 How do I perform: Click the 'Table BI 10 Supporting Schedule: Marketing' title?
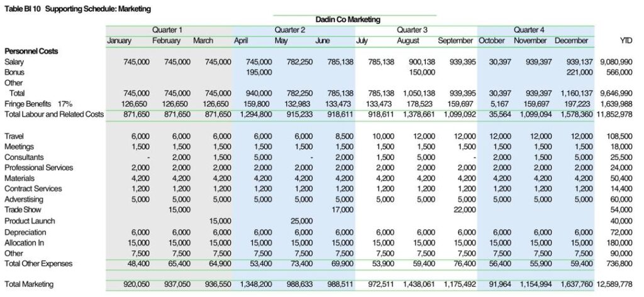point(77,9)
